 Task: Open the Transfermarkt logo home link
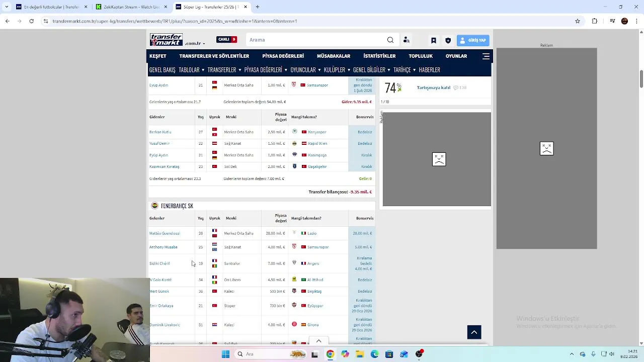166,40
